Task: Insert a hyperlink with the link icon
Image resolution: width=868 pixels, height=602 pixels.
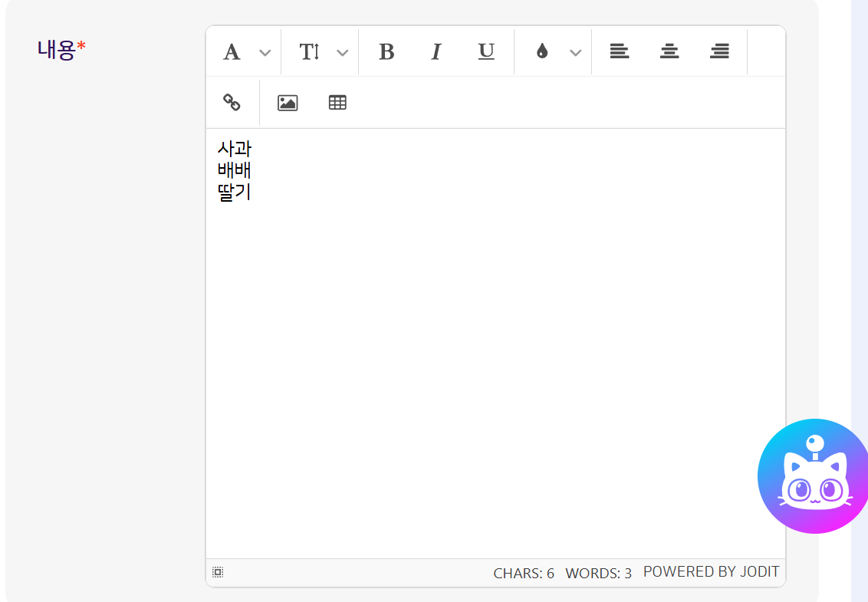Action: (x=232, y=102)
